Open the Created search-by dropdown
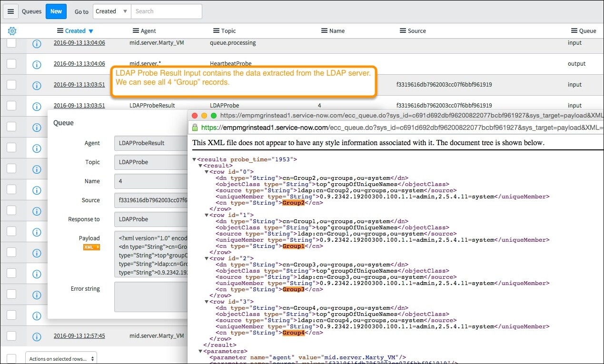Viewport: 604px width, 364px height. (x=111, y=11)
